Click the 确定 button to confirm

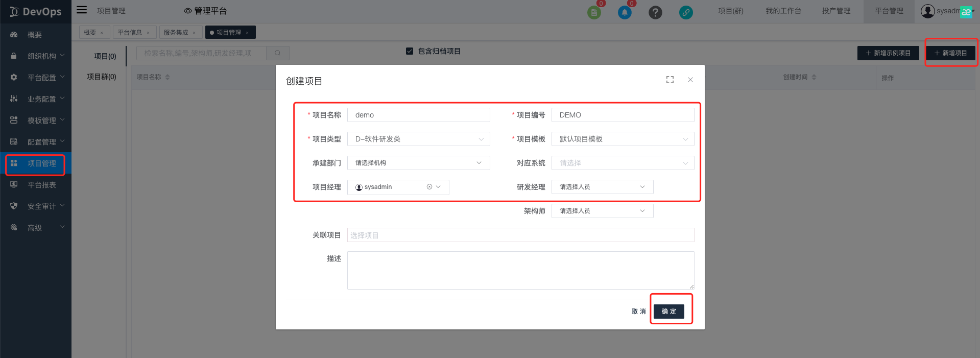668,312
